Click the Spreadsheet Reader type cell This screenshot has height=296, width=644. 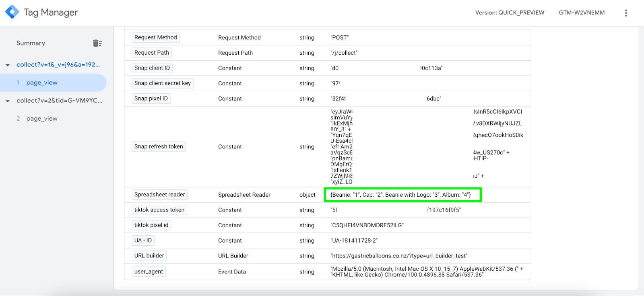click(244, 195)
